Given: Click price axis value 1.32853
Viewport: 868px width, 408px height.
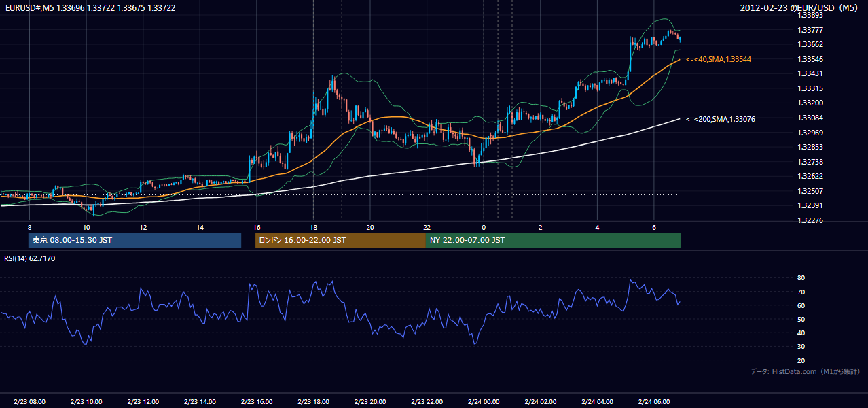Looking at the screenshot, I should click(x=810, y=147).
